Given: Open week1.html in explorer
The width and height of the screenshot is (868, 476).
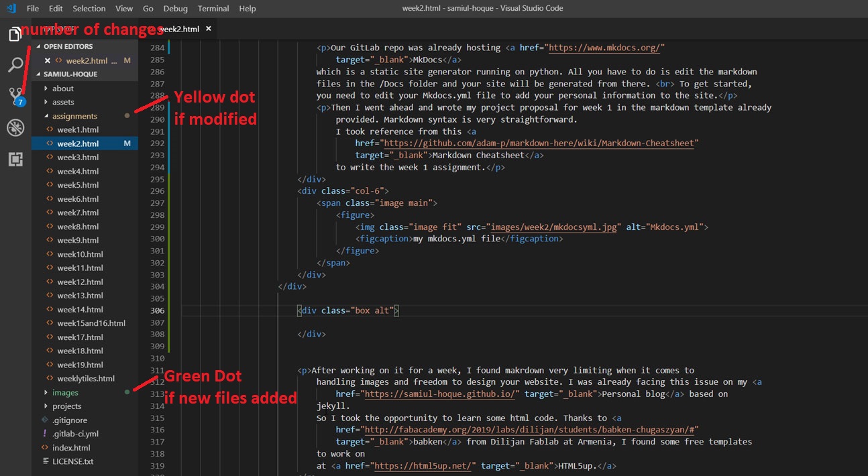Looking at the screenshot, I should point(85,129).
